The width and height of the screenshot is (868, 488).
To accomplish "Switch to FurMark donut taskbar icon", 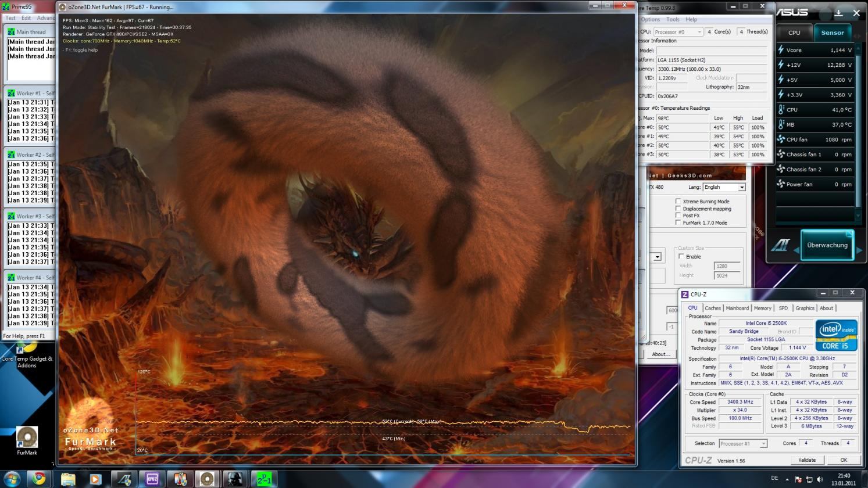I will (207, 479).
